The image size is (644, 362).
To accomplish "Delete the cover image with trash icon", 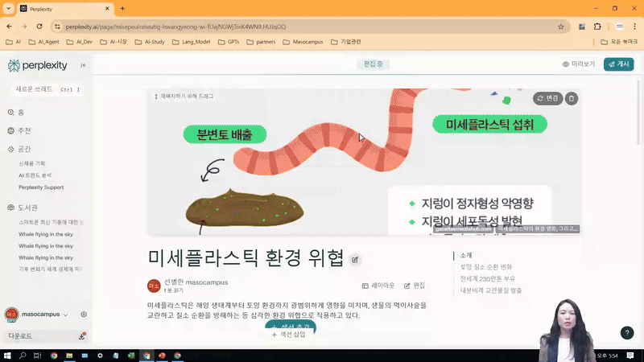I will click(x=571, y=98).
